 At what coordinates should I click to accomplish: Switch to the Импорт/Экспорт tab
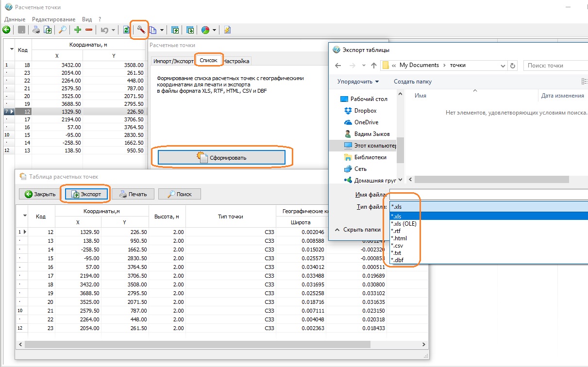(x=172, y=61)
